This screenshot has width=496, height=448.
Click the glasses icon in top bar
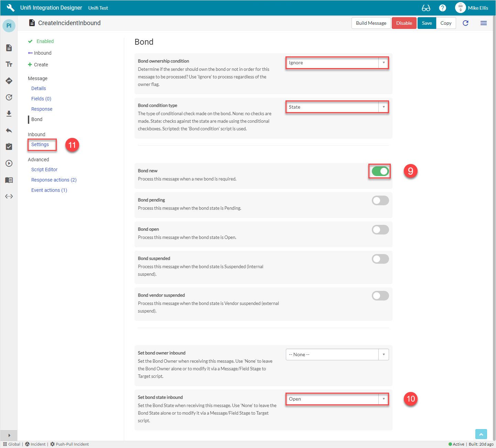[426, 8]
